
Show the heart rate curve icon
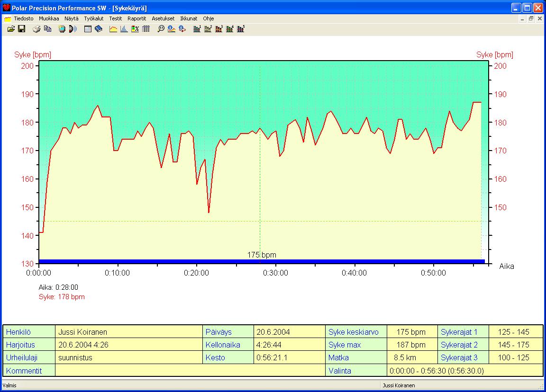tap(113, 29)
